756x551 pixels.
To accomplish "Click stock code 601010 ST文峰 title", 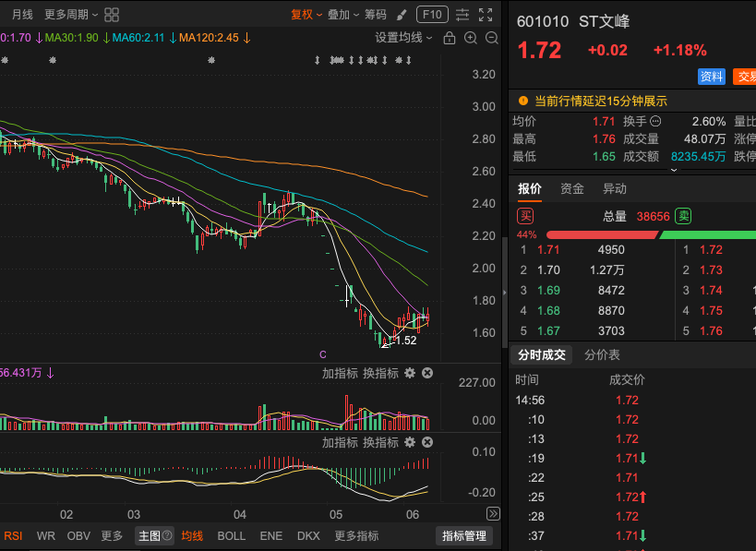I will click(x=573, y=22).
